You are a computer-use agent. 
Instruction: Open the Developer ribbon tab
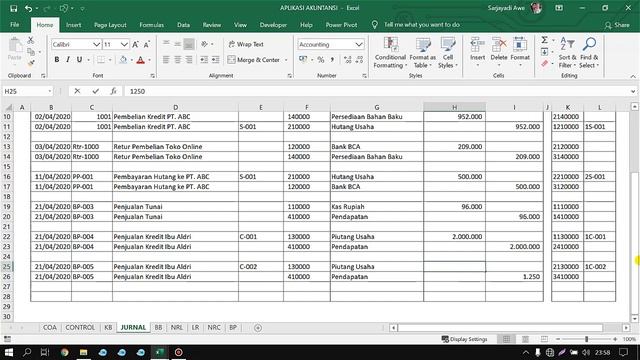[x=273, y=25]
